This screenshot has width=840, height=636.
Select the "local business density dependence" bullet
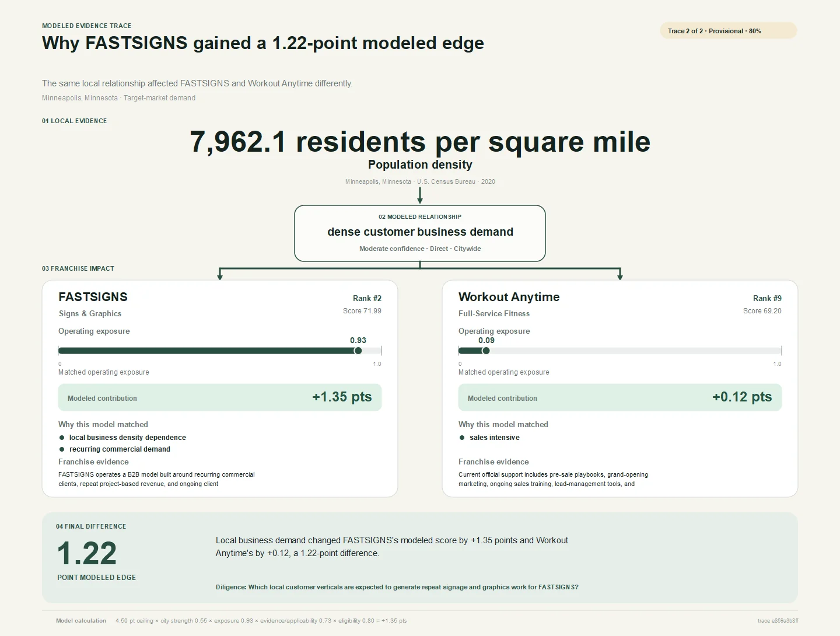tap(128, 438)
